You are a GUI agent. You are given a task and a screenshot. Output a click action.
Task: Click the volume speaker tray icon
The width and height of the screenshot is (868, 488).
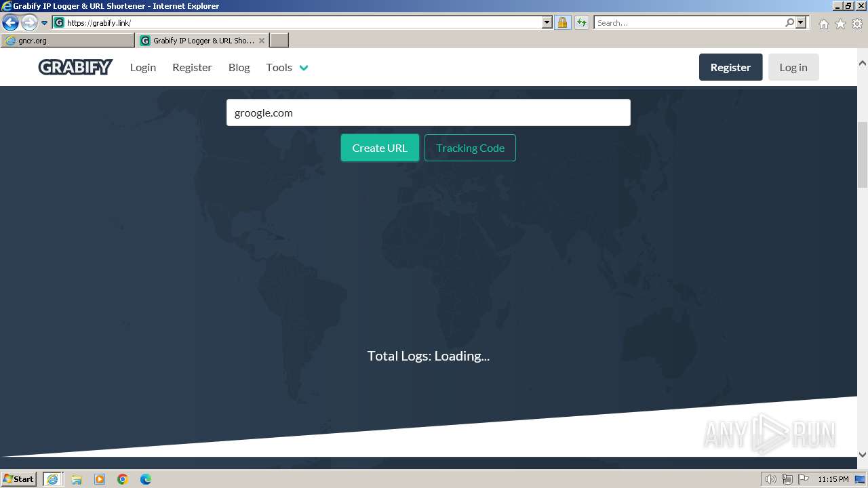[x=771, y=479]
